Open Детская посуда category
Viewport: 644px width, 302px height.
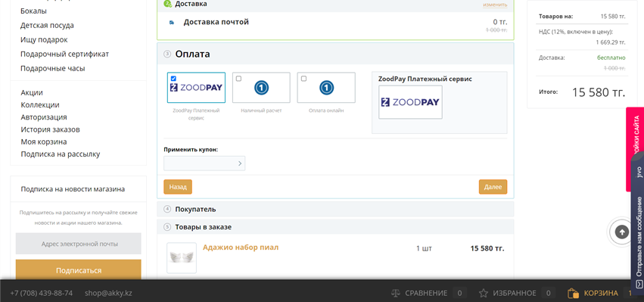tap(47, 26)
